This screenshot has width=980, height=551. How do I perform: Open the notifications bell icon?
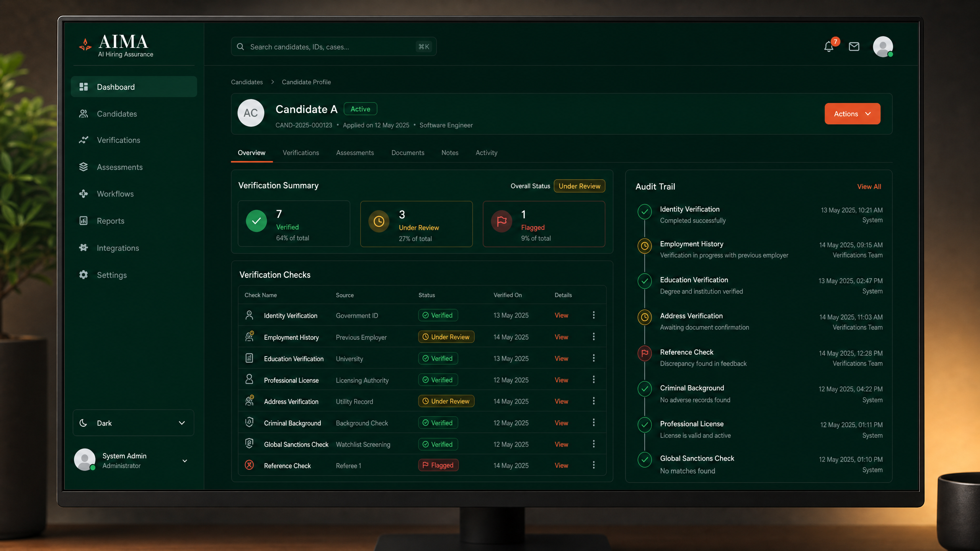click(829, 47)
